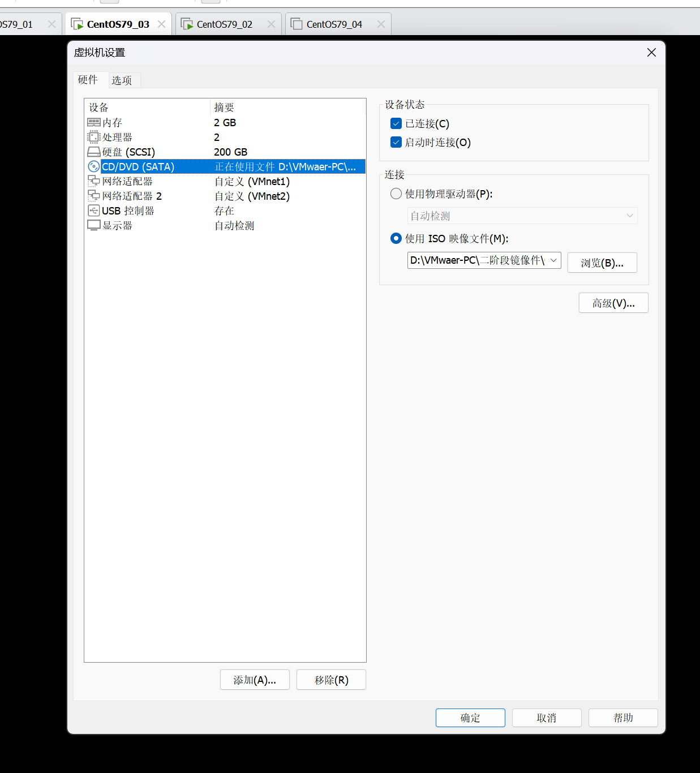Click the CD/DVD (SATA) drive icon
Viewport: 700px width, 773px height.
(x=94, y=166)
